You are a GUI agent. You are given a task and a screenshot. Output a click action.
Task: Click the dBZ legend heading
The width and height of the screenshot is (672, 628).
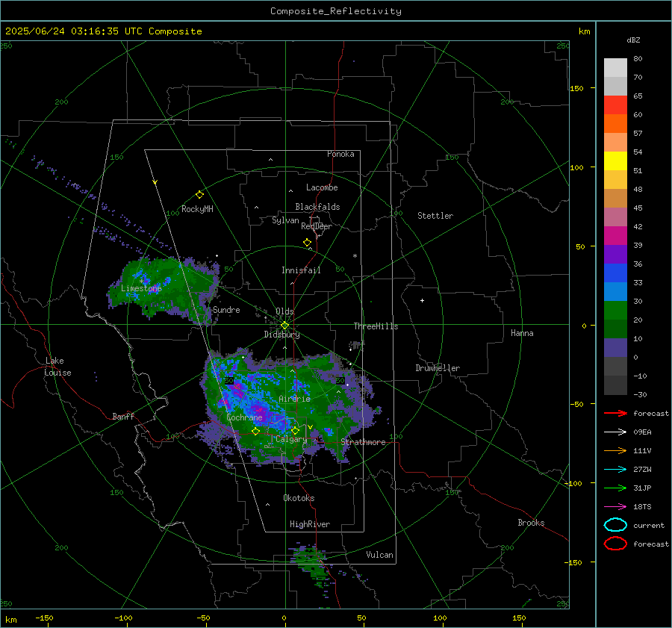coord(633,40)
